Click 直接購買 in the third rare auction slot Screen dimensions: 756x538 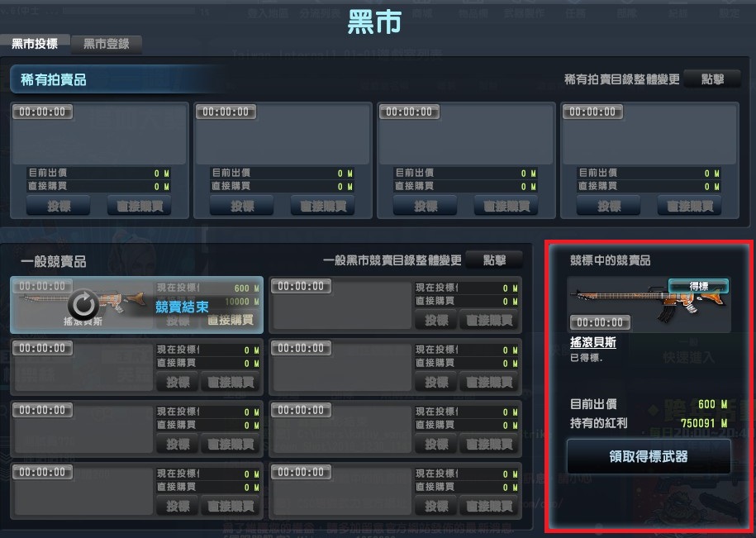506,207
